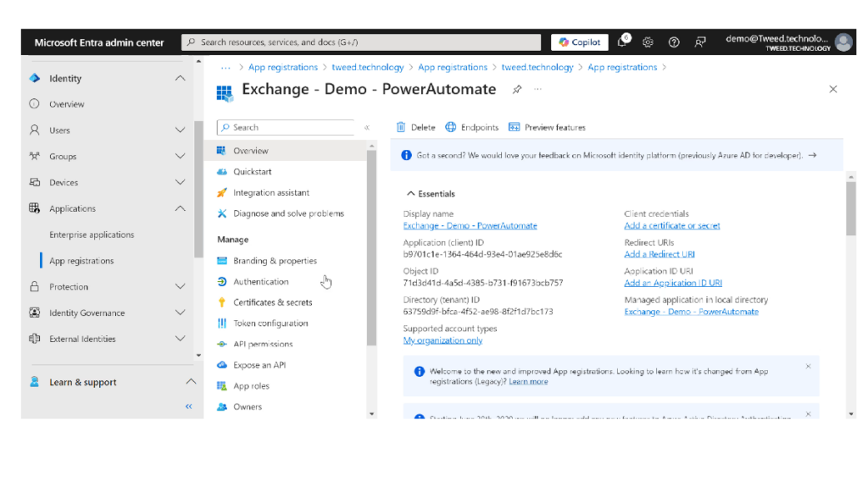Go to the Authentication page
Screen dimensions: 868x492
tap(260, 282)
